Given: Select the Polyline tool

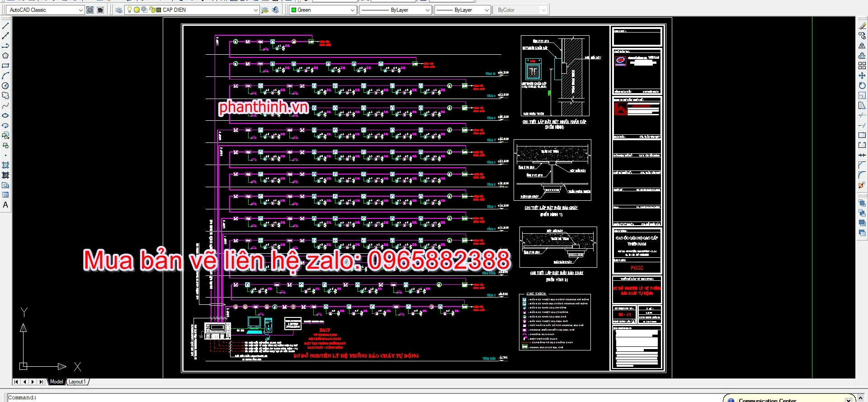Looking at the screenshot, I should coord(5,46).
